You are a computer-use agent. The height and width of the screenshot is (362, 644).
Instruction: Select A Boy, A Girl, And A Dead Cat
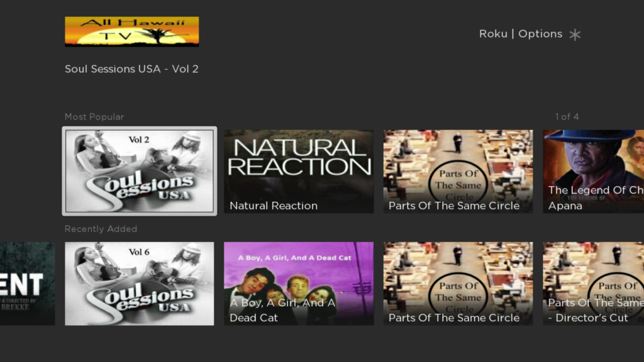click(299, 283)
